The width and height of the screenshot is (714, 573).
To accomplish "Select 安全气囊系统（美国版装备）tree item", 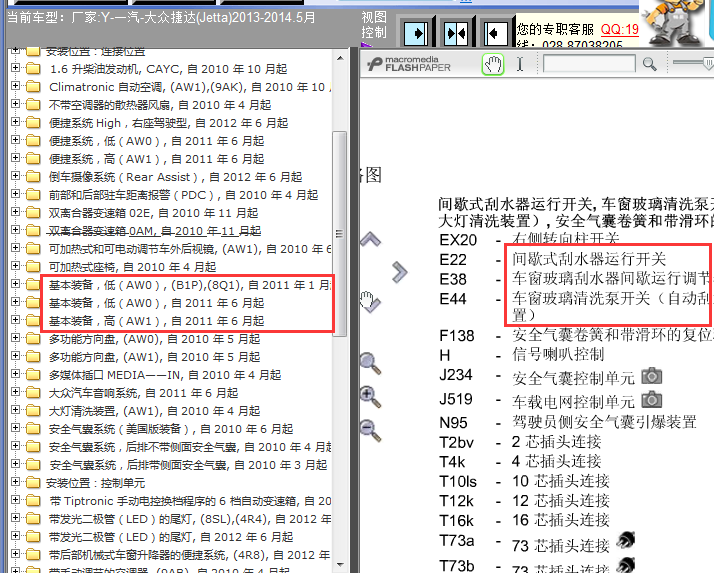I will 171,429.
